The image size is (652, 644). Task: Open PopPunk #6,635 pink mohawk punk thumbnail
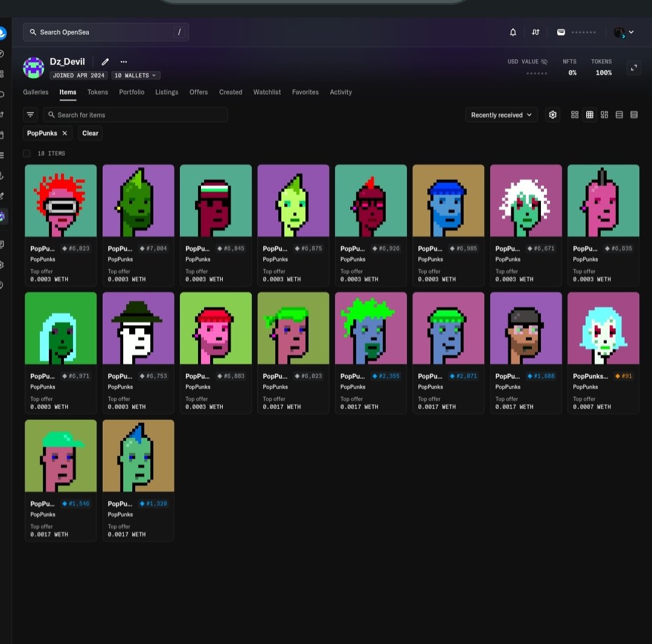(603, 201)
